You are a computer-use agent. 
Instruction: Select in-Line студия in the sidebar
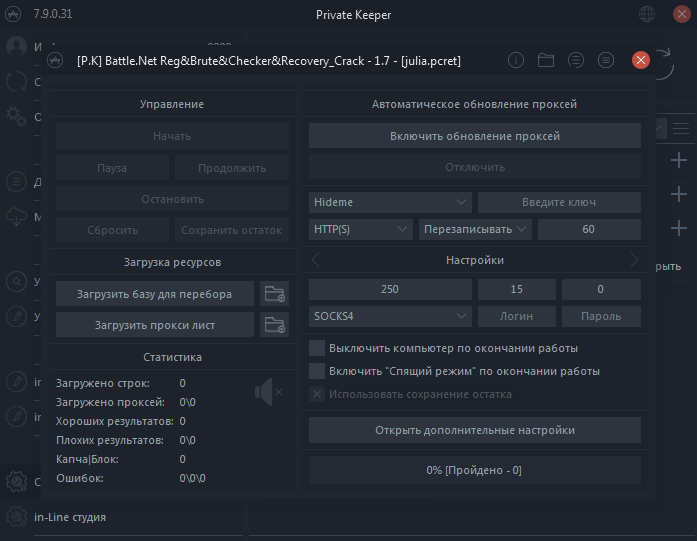point(70,517)
